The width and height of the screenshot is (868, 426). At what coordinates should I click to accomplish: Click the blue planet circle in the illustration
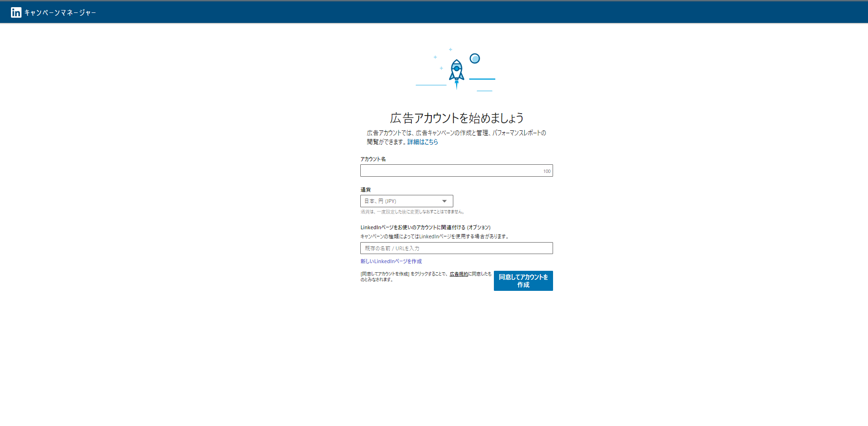click(x=474, y=58)
